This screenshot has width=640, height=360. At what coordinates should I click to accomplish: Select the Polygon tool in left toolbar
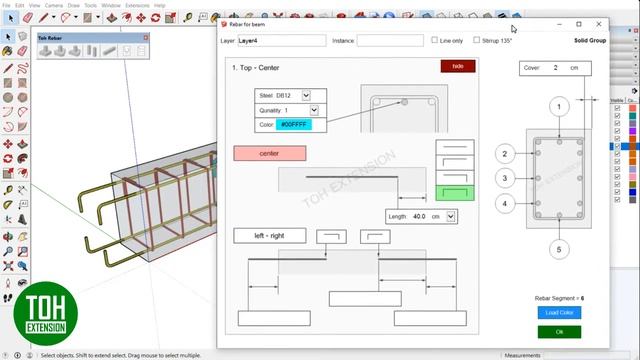[22, 98]
